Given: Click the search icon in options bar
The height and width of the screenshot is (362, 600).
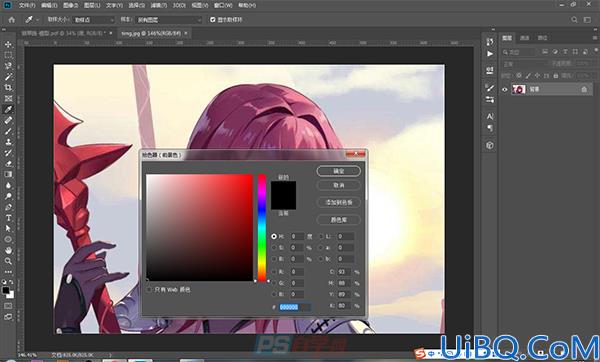Looking at the screenshot, I should pos(574,20).
